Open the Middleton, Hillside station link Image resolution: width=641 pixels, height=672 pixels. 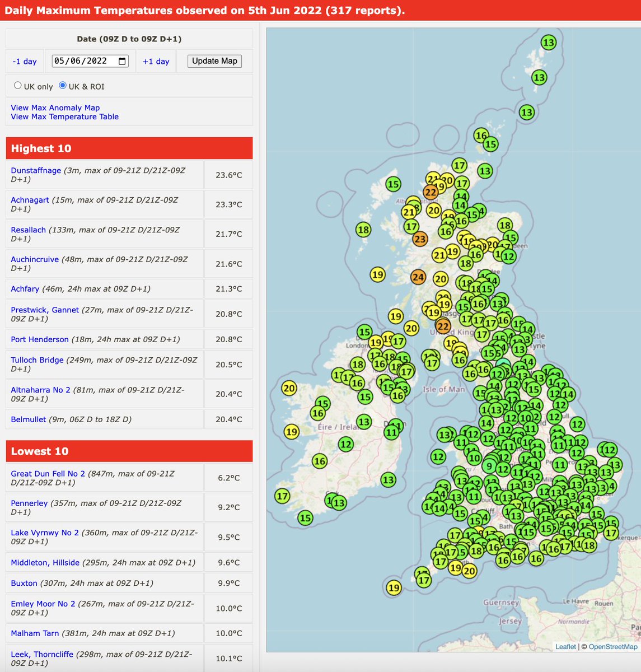pyautogui.click(x=45, y=563)
